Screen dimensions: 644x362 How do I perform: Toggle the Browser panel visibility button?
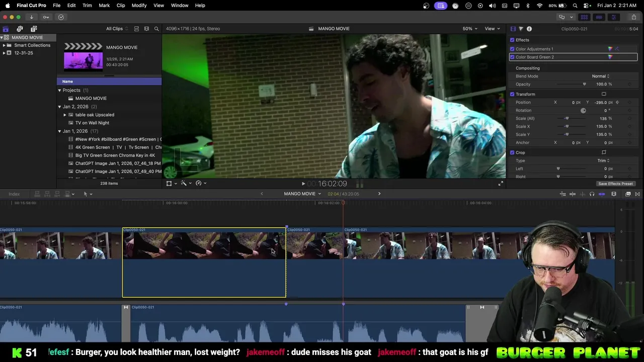coord(584,17)
